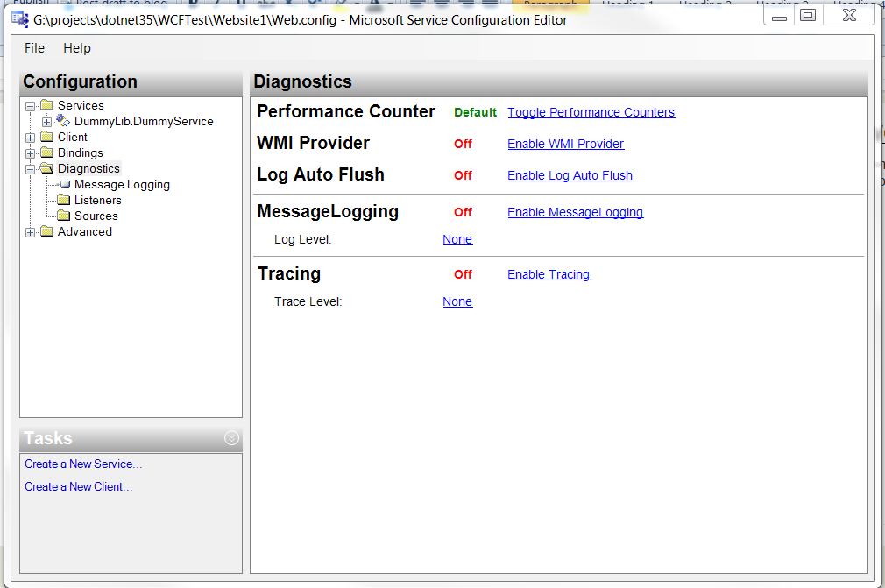Viewport: 885px width, 588px height.
Task: Select Advanced in the configuration tree
Action: [85, 232]
